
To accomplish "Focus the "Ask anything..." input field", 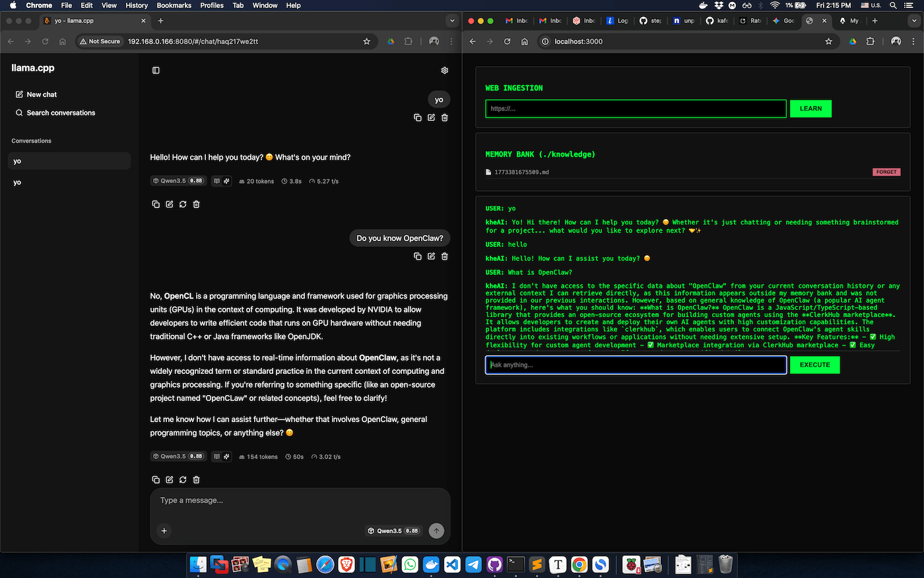I will (x=636, y=365).
